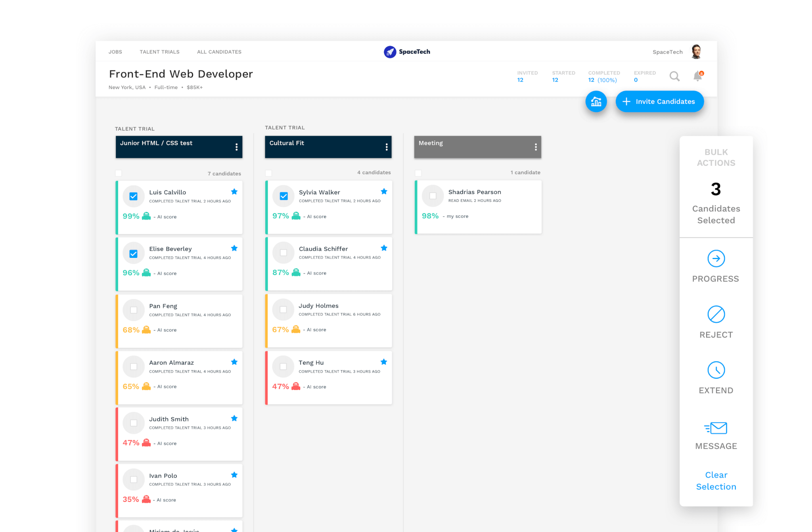
Task: Click the EXTEND bulk action label
Action: pyautogui.click(x=716, y=390)
